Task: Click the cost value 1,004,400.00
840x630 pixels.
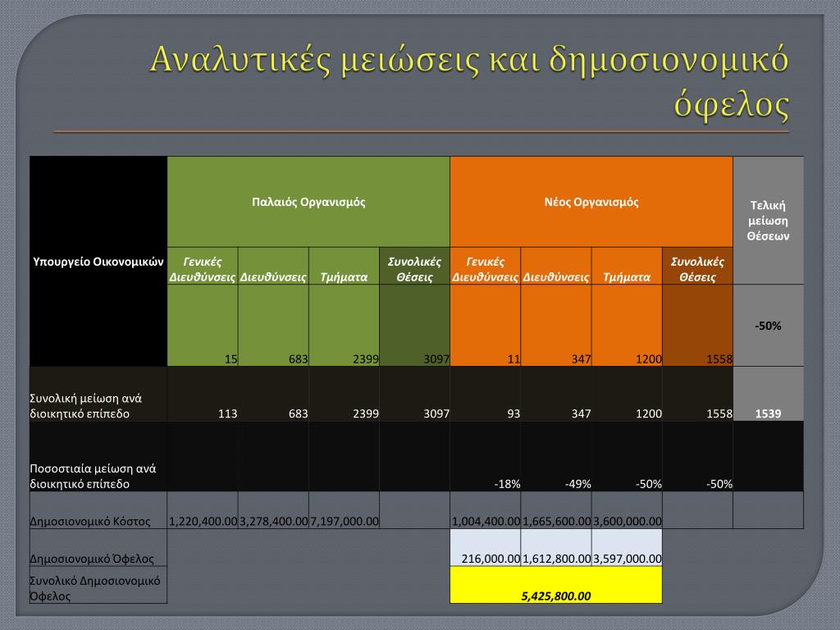Action: (x=486, y=521)
